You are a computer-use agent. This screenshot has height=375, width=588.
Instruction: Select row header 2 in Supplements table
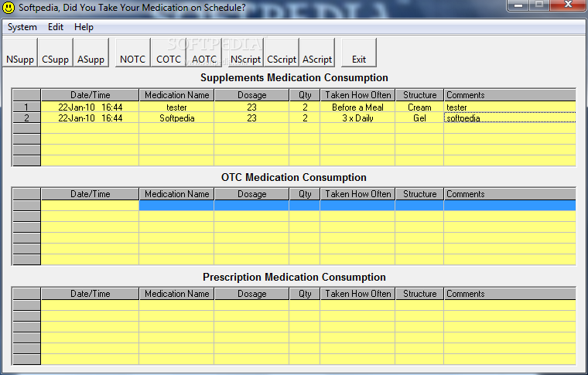coord(26,118)
